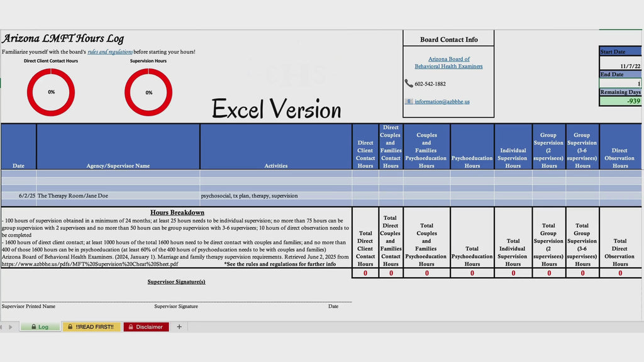Click the previous sheet navigation arrow
Image resolution: width=644 pixels, height=362 pixels.
pos(1,327)
